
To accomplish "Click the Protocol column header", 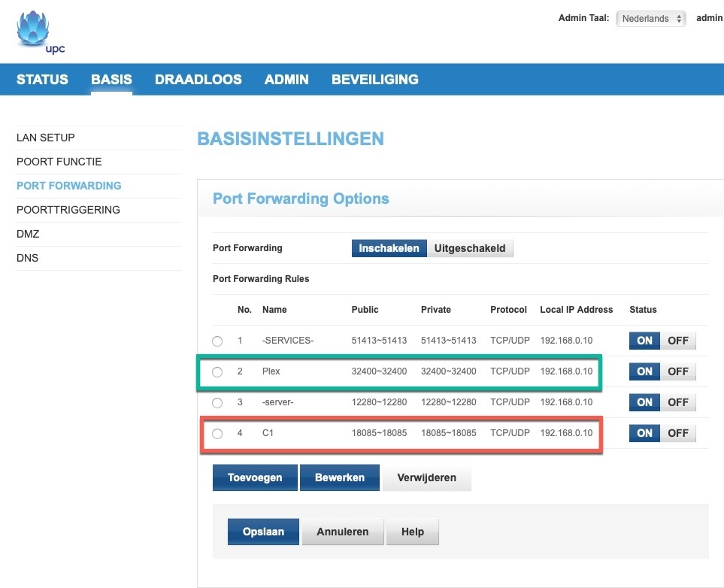I will tap(508, 310).
